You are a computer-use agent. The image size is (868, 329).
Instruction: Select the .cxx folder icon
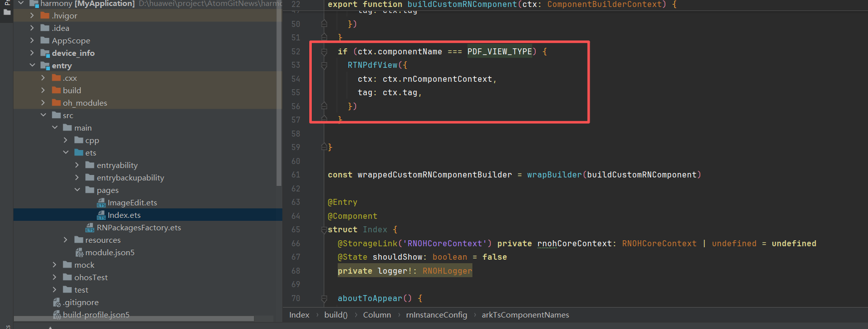pyautogui.click(x=56, y=78)
